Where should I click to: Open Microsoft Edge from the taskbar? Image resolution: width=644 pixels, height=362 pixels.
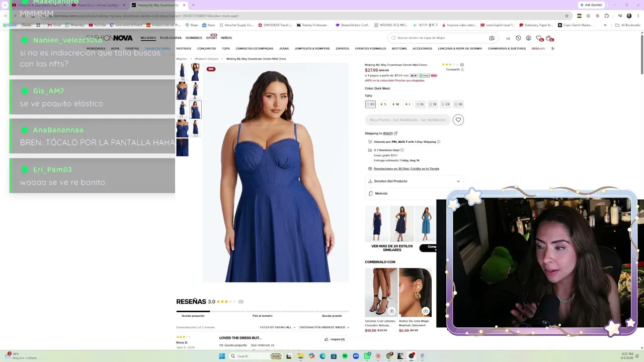click(x=323, y=356)
